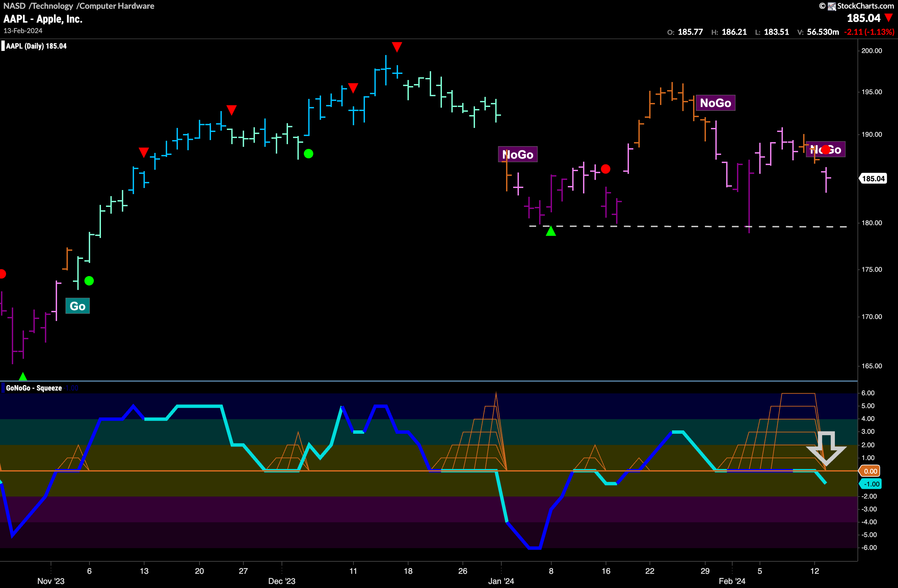The image size is (898, 588).
Task: Click red circle marker near Jan 16
Action: click(605, 168)
